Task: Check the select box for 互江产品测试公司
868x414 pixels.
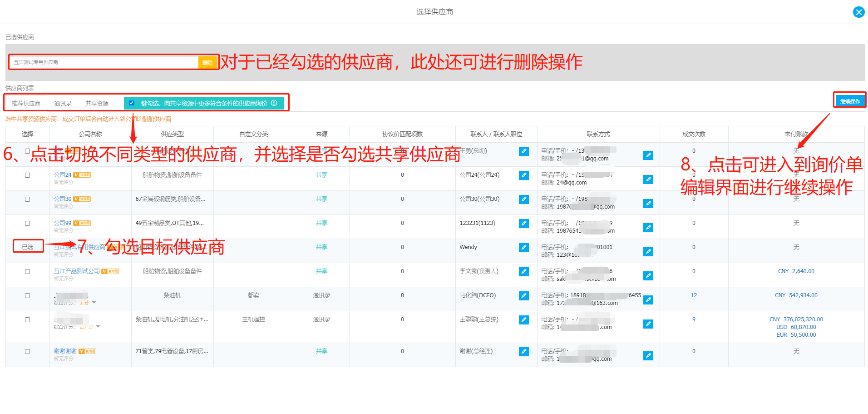Action: click(27, 271)
